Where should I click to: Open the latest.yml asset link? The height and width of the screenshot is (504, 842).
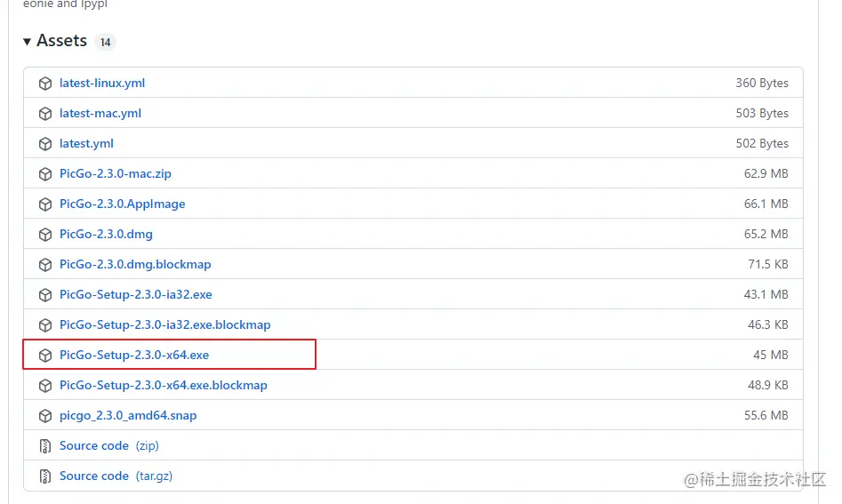(86, 143)
